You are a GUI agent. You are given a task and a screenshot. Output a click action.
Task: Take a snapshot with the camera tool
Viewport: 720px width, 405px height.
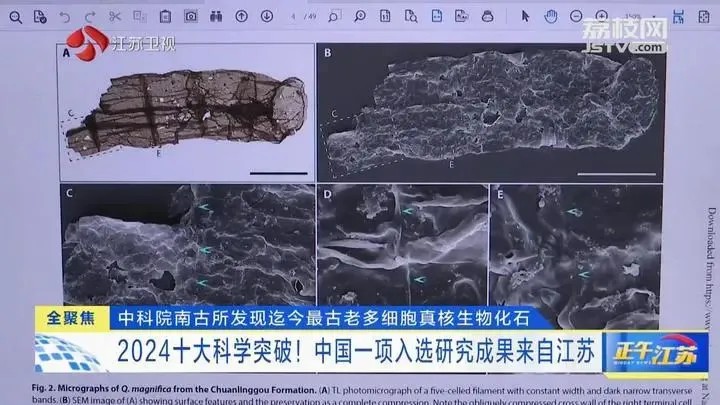coord(190,16)
